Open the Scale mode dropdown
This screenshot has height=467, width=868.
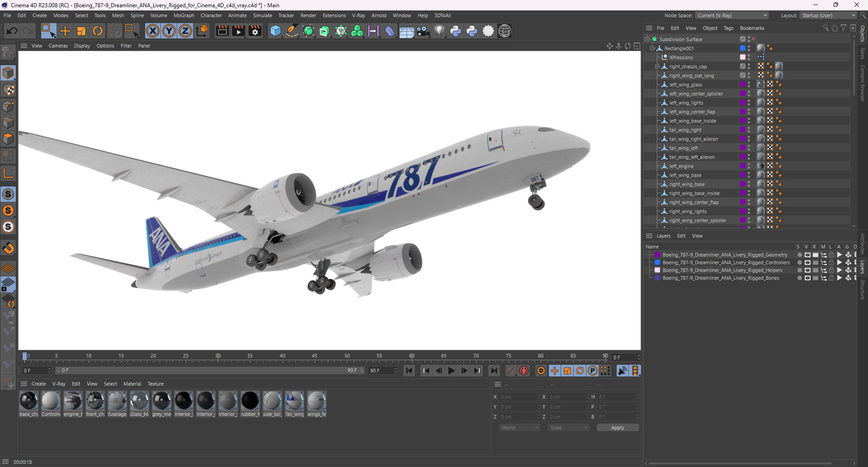point(568,428)
